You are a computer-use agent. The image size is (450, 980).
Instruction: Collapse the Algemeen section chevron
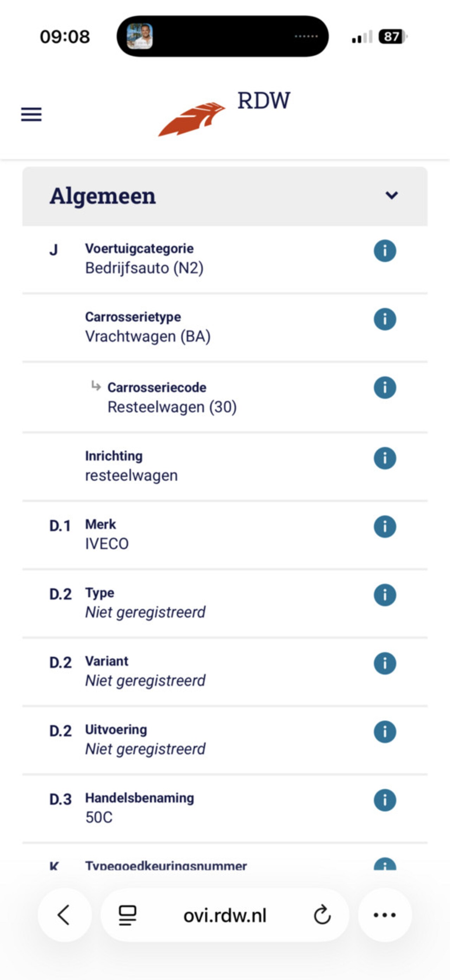pyautogui.click(x=392, y=196)
